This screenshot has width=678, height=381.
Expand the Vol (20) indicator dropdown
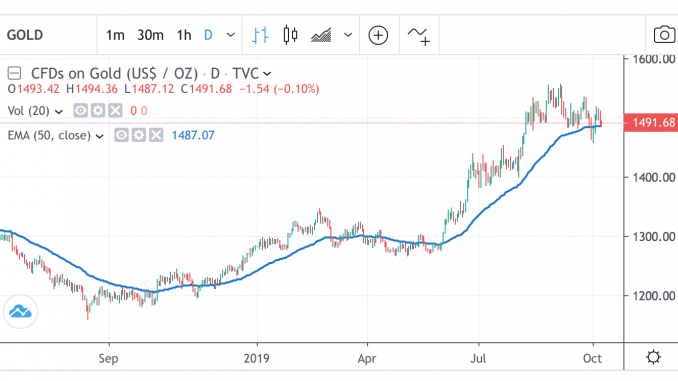click(x=59, y=112)
